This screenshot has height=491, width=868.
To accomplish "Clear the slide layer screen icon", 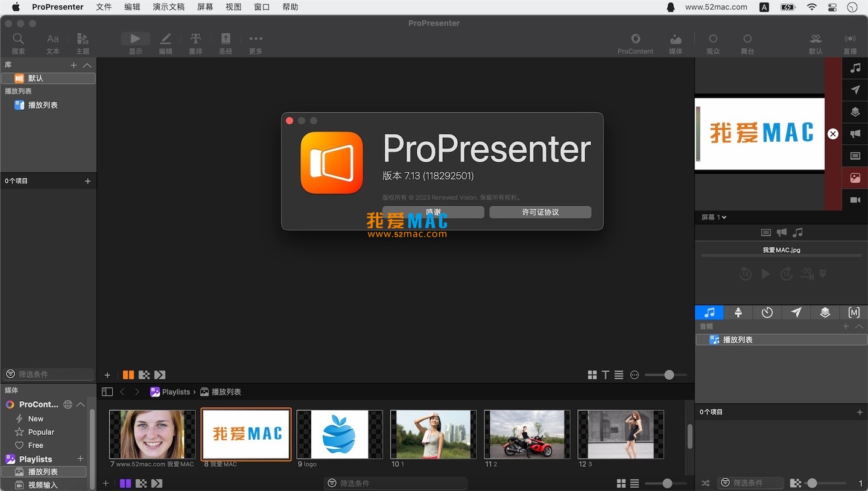I will point(855,156).
